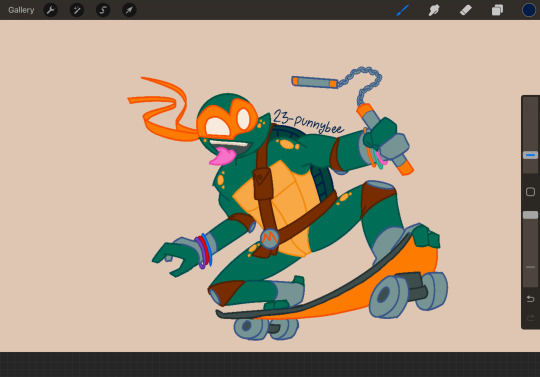The height and width of the screenshot is (377, 540).
Task: Redo the last action
Action: coord(530,317)
